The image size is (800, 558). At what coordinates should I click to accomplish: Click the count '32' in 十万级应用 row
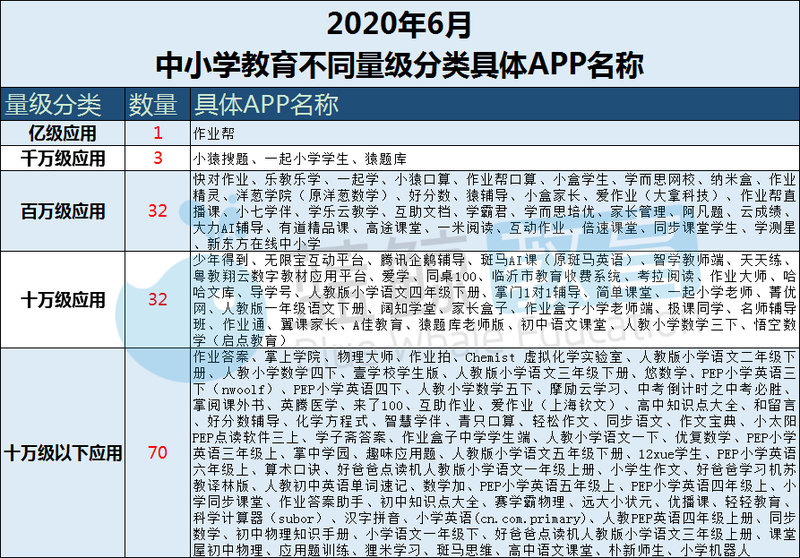pyautogui.click(x=158, y=299)
